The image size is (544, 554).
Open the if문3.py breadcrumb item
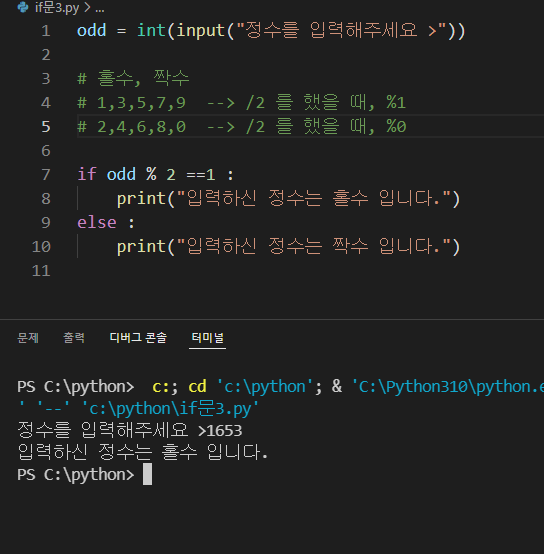[x=57, y=7]
